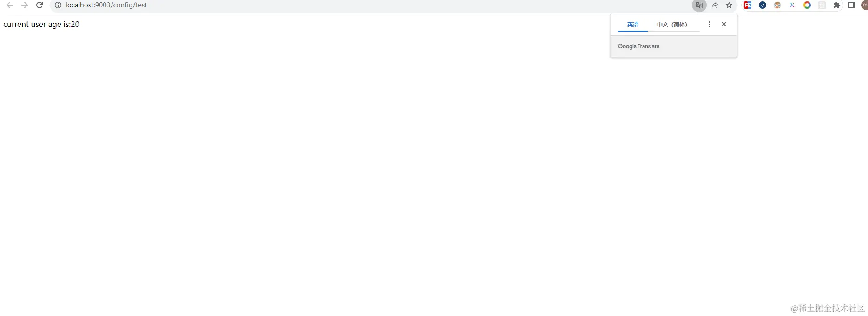Open the blue checkmark extension
The width and height of the screenshot is (868, 316).
[x=763, y=5]
